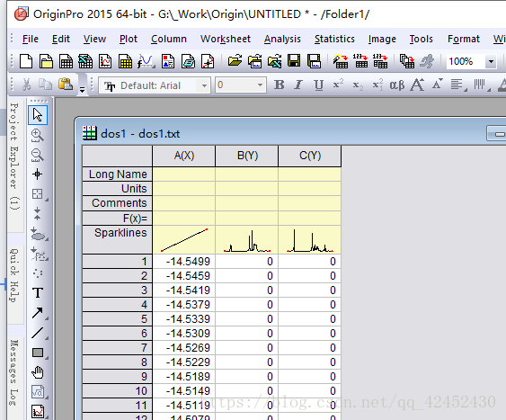Viewport: 506px width, 420px height.
Task: Select row 5 header in worksheet
Action: pos(117,319)
